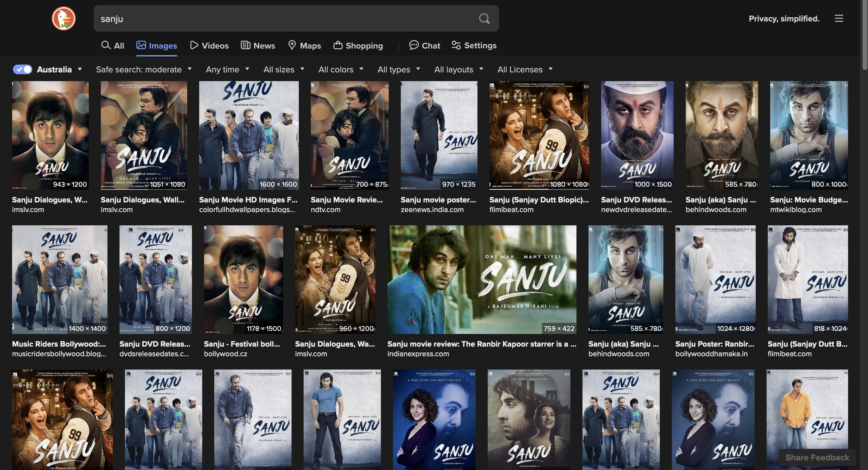Expand the Safe search: moderate dropdown

coord(144,69)
